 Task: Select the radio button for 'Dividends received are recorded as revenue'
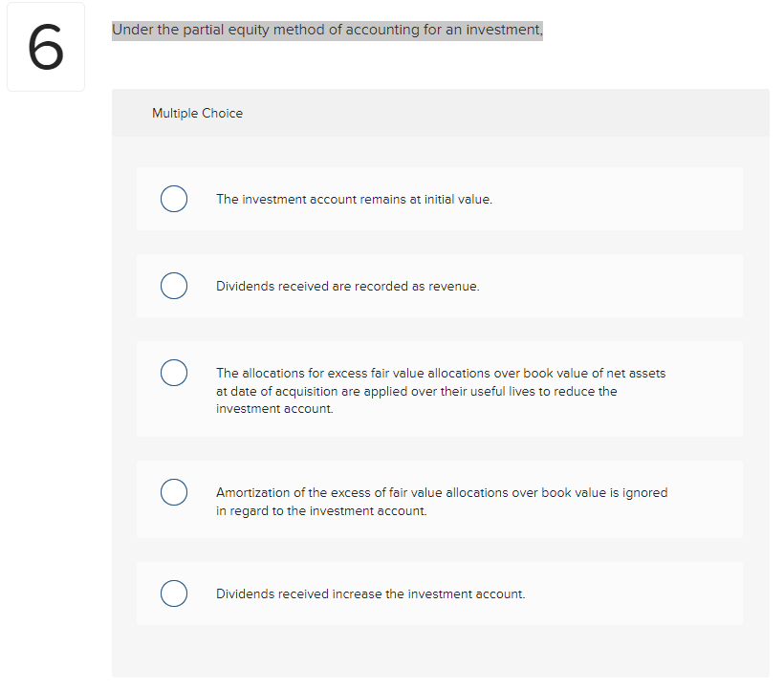tap(174, 286)
